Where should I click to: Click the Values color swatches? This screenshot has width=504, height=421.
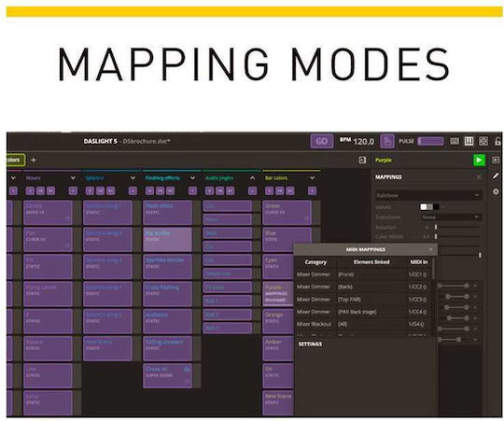point(429,206)
